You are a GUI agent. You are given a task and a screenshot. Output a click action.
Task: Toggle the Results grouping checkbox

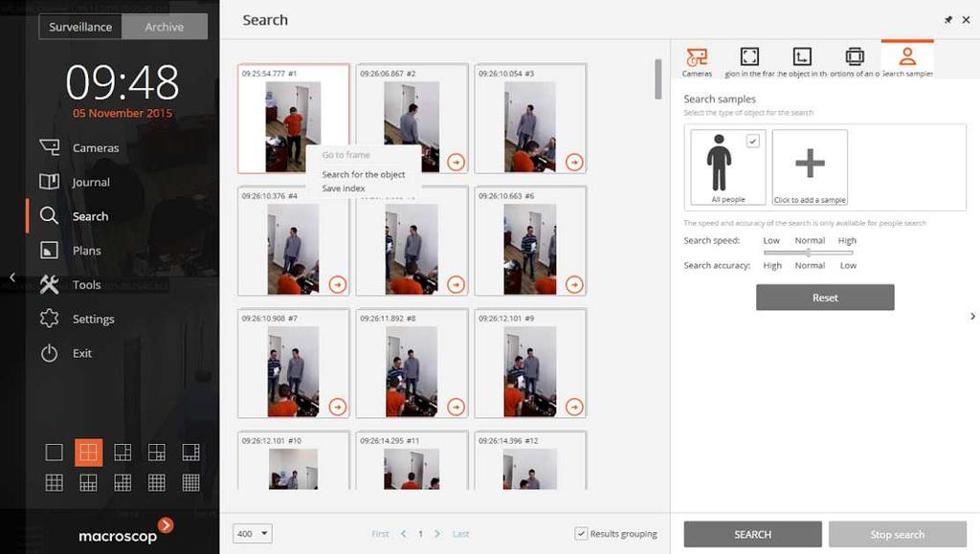[581, 533]
